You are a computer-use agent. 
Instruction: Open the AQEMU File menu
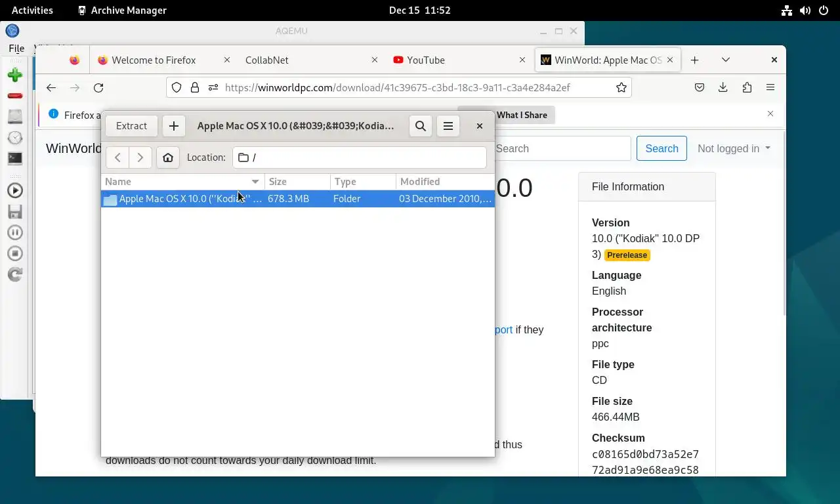point(16,48)
